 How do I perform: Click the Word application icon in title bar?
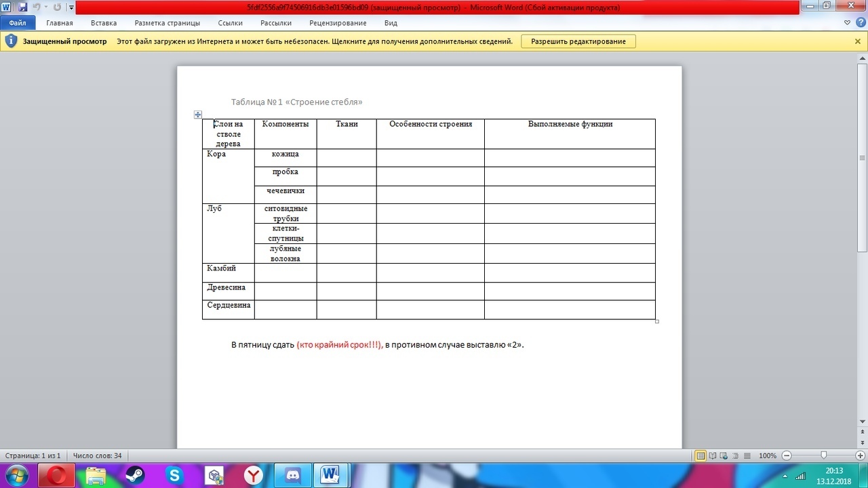[7, 7]
